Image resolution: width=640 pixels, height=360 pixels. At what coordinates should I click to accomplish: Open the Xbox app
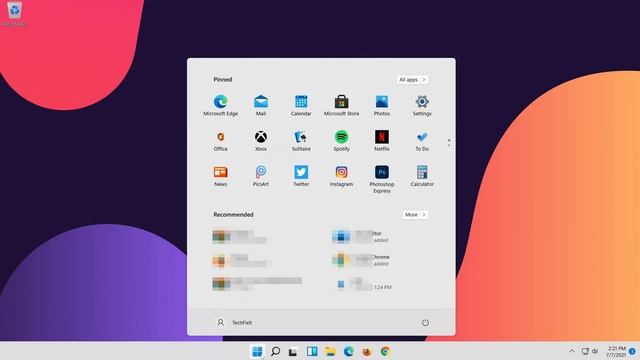261,141
